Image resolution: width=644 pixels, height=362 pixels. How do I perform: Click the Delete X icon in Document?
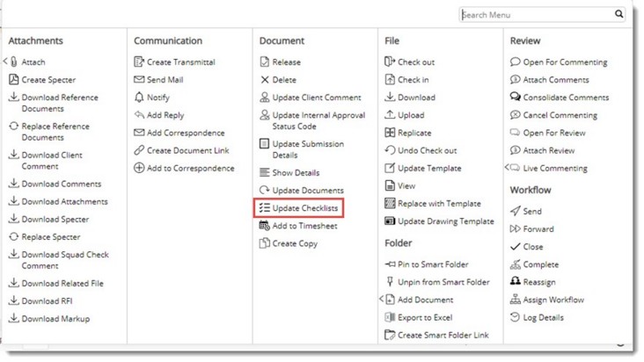[265, 80]
